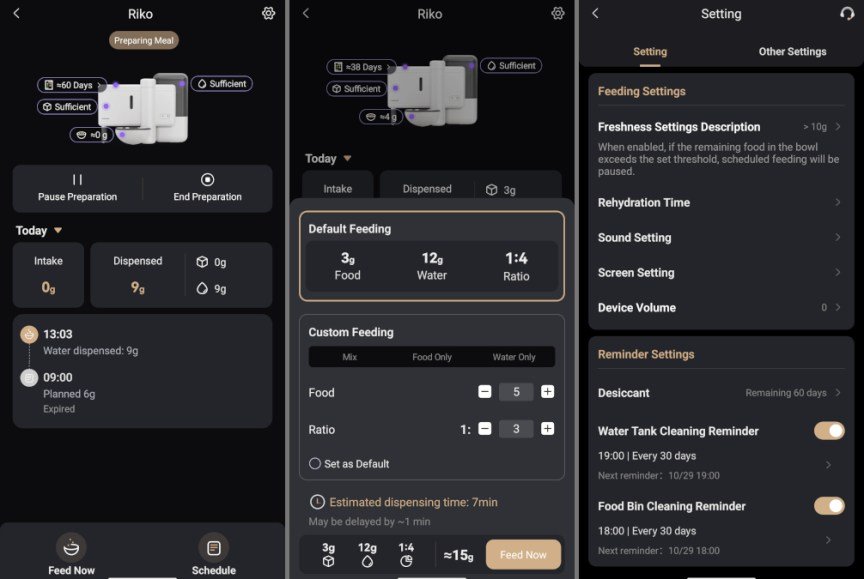Select the Default Feeding card
864x579 pixels.
point(431,256)
